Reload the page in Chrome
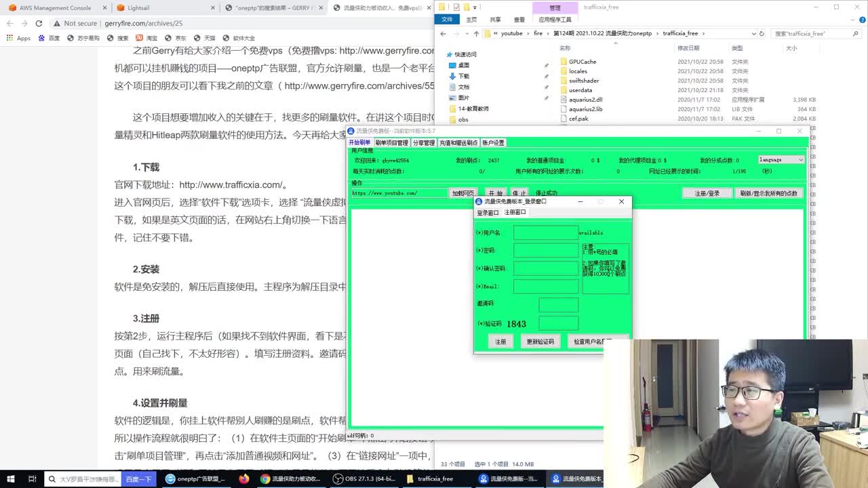Screen dimensions: 868x488 click(39, 23)
